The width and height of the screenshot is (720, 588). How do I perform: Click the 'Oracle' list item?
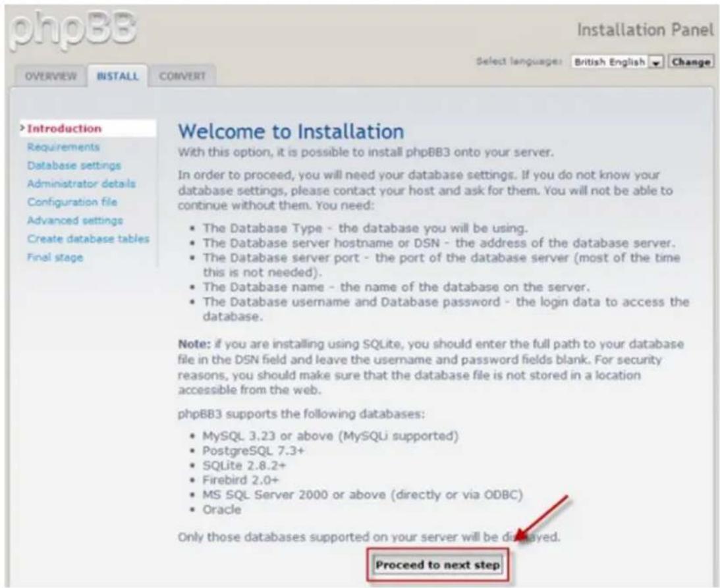click(222, 510)
